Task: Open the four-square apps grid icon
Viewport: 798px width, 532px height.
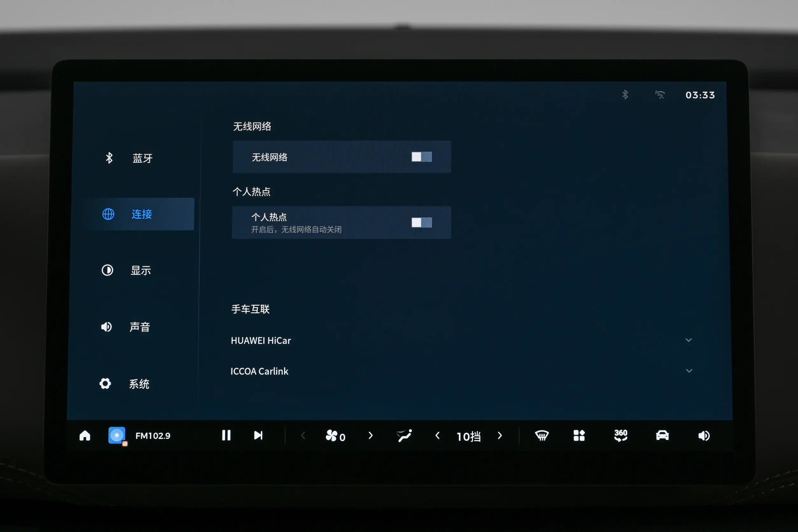Action: (x=579, y=436)
